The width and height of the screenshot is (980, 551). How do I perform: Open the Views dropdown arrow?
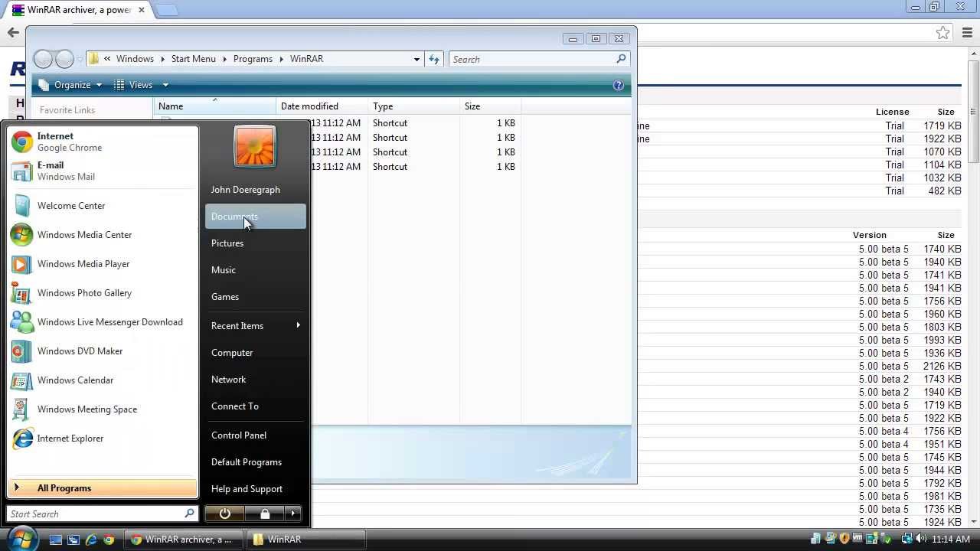165,85
